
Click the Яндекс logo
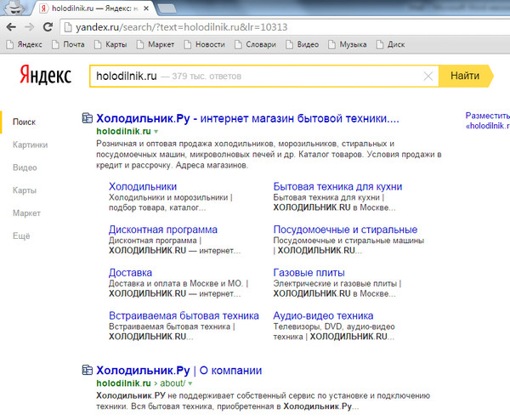pyautogui.click(x=46, y=75)
